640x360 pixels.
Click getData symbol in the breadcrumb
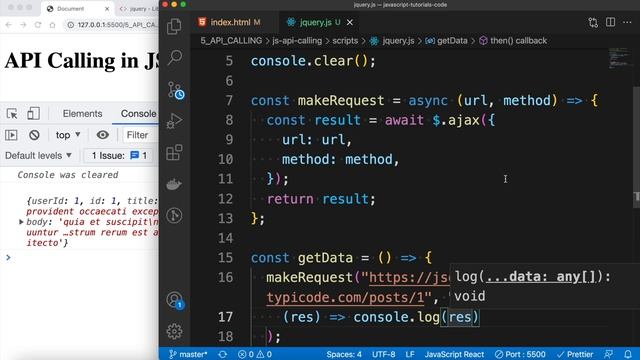pyautogui.click(x=447, y=41)
